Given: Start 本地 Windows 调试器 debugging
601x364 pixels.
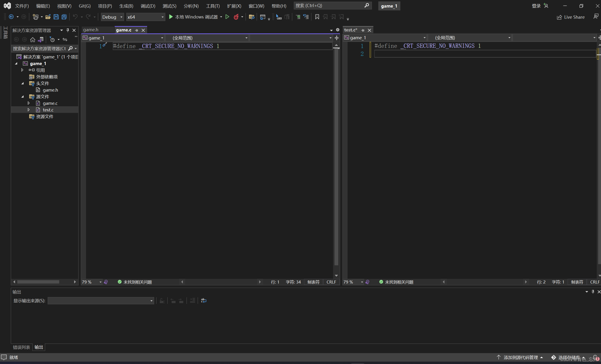Looking at the screenshot, I should click(x=193, y=17).
